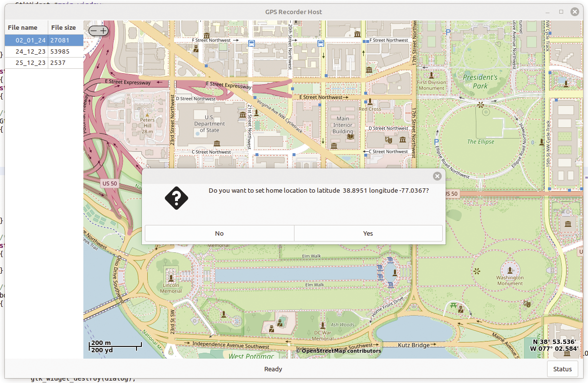Image resolution: width=588 pixels, height=383 pixels.
Task: Click picnic table icon near Maine Avenue
Action: pyautogui.click(x=454, y=305)
